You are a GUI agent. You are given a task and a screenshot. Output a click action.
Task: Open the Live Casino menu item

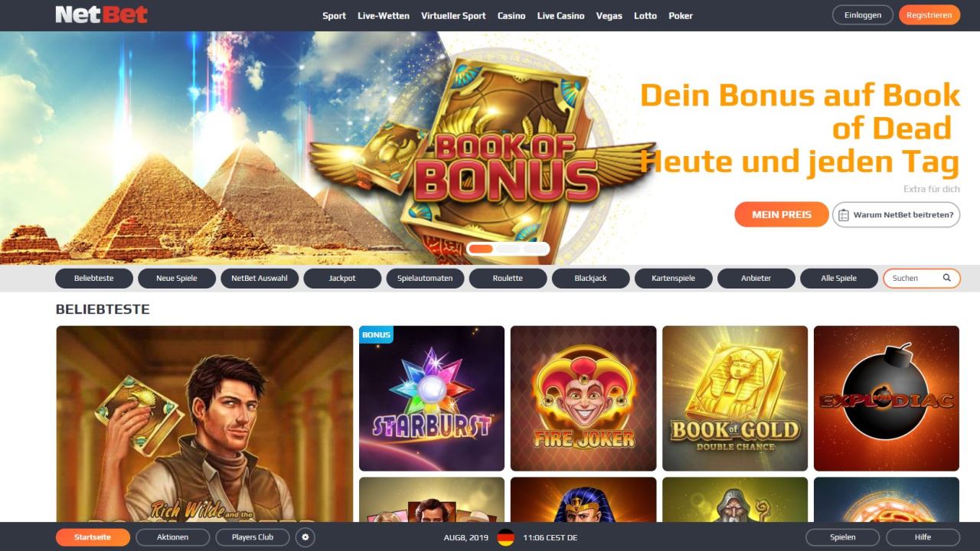(x=560, y=15)
